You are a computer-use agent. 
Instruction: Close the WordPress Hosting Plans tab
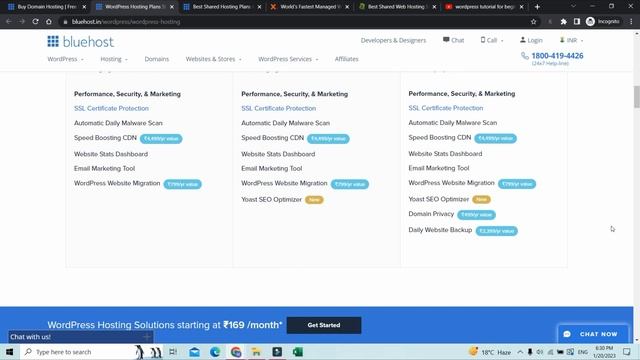[172, 7]
